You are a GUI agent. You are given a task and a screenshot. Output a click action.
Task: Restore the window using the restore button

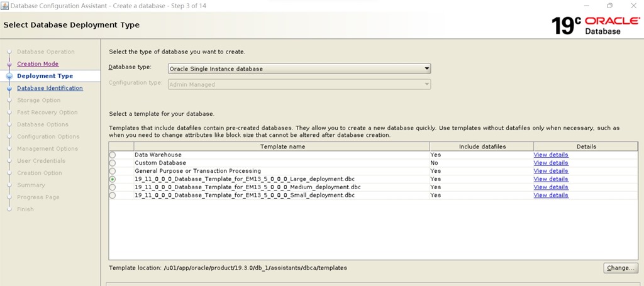(x=609, y=6)
